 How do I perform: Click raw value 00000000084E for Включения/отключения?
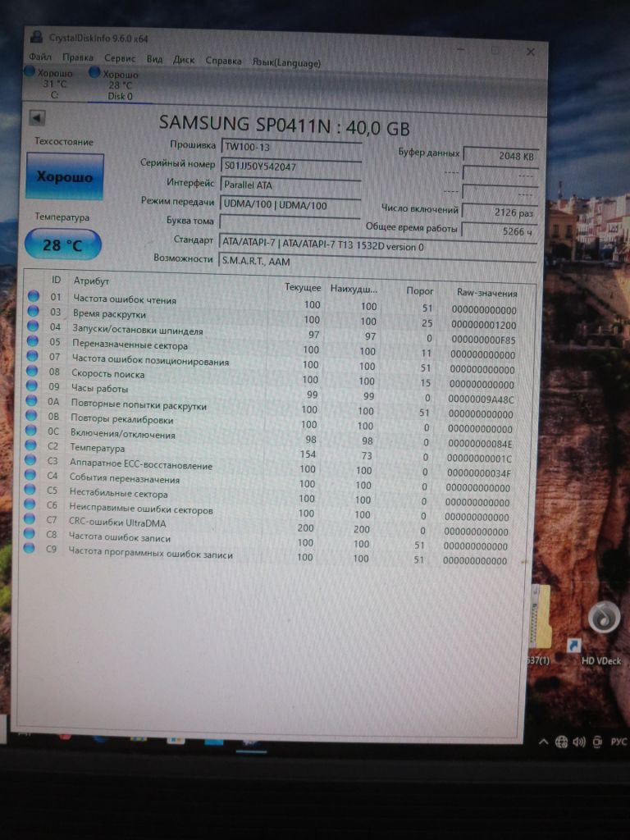coord(480,444)
